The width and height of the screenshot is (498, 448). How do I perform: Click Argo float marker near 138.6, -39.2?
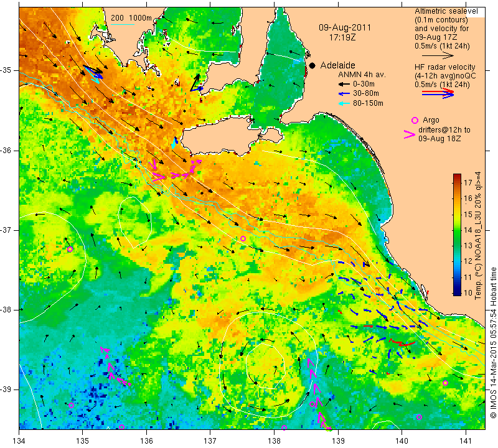(312, 404)
